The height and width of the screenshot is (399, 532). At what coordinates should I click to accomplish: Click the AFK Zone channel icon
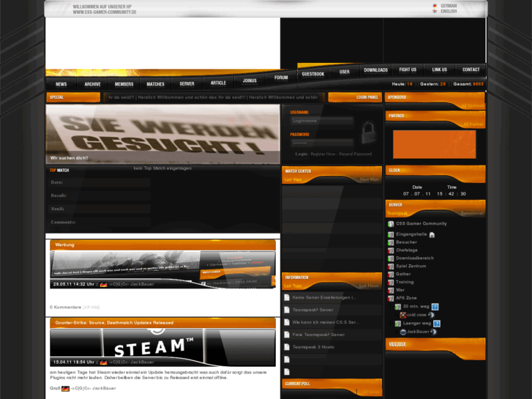point(391,298)
